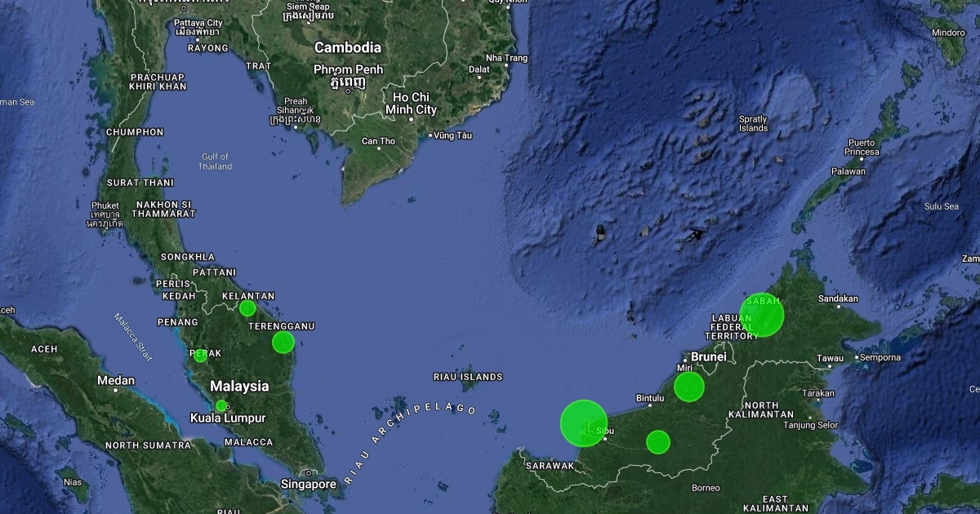Select the Phnom Penh capital label
This screenshot has height=514, width=980.
coord(348,76)
